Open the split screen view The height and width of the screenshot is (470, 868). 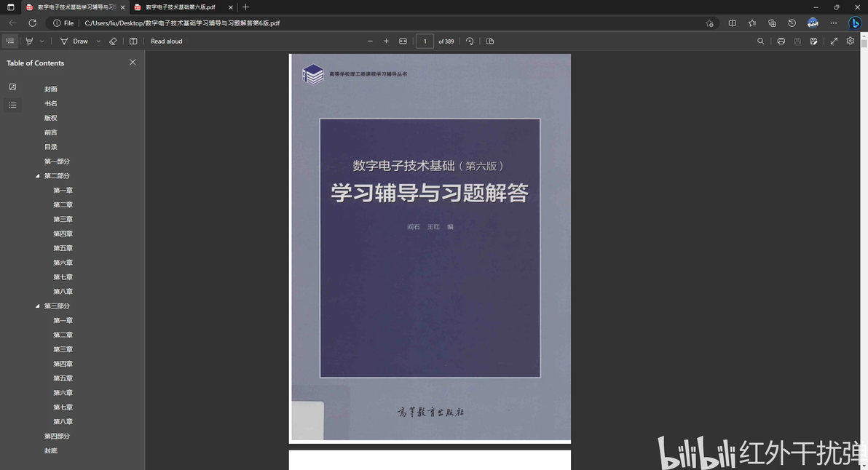[x=733, y=23]
